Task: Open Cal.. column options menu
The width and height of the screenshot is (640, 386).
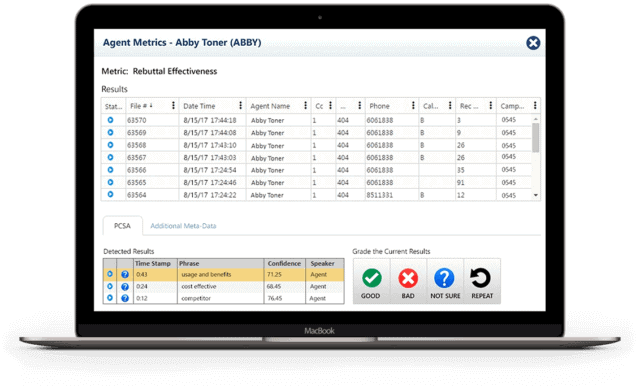Action: pos(450,106)
